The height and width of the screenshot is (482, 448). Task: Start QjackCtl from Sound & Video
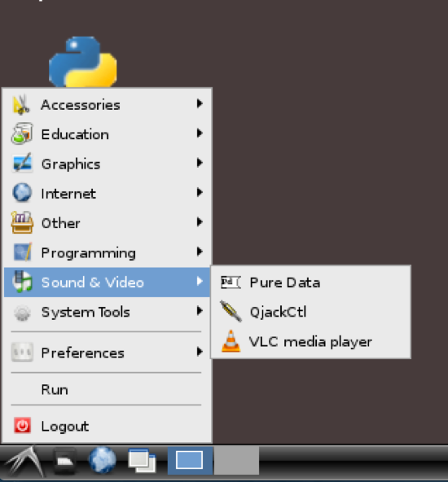[310, 312]
